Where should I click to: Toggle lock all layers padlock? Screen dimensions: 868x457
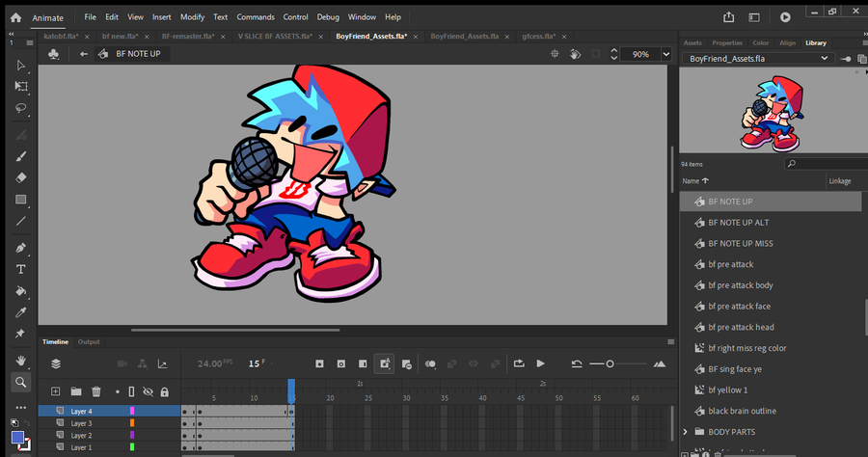point(164,391)
